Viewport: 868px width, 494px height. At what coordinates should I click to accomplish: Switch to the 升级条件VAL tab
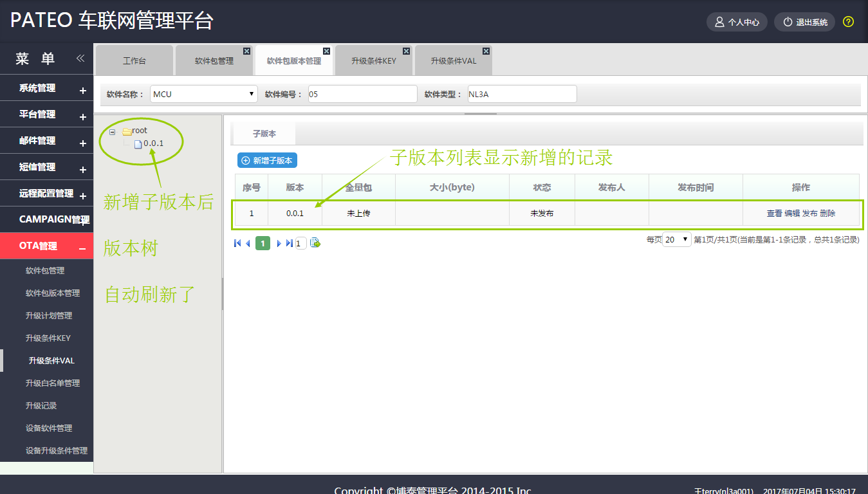tap(454, 61)
